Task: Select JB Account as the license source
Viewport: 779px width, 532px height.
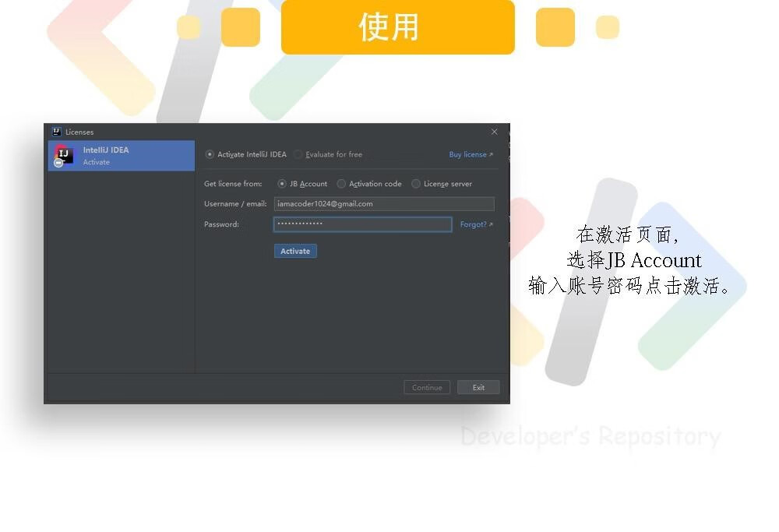Action: tap(282, 184)
